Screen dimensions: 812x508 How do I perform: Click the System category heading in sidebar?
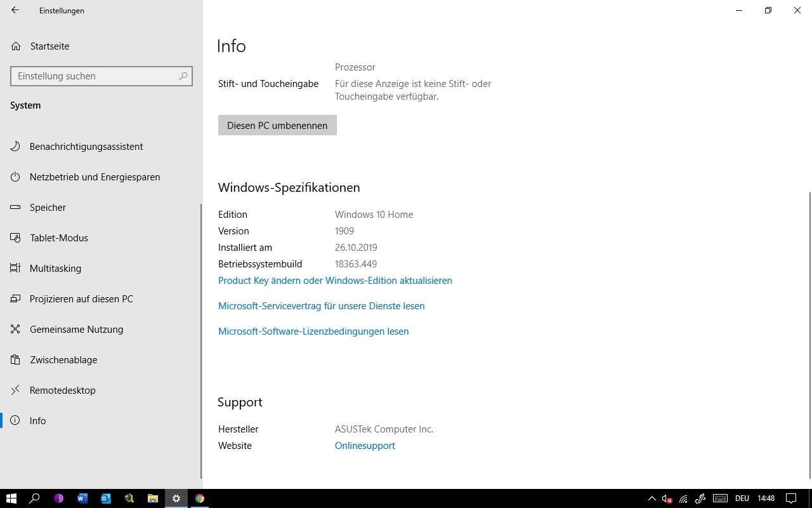tap(25, 105)
